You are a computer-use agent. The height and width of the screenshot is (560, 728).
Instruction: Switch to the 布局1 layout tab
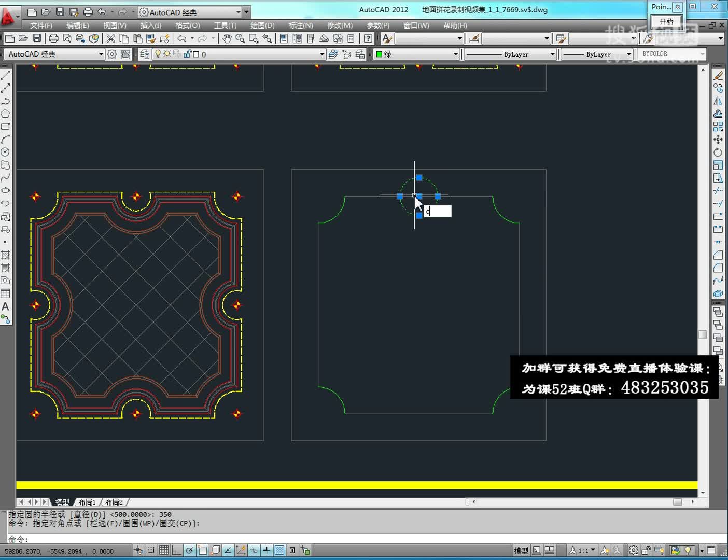pyautogui.click(x=87, y=502)
